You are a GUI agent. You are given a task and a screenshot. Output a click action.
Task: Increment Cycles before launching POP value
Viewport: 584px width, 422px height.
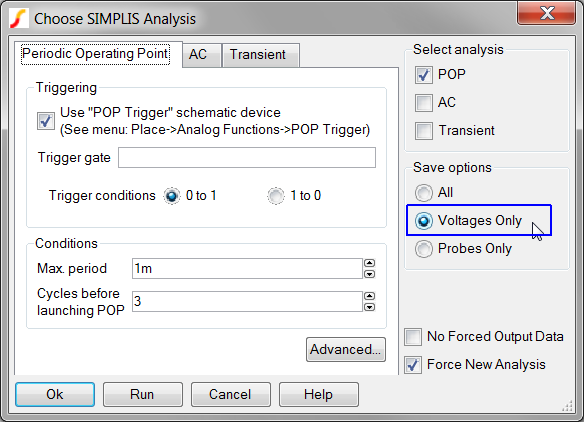[x=369, y=296]
